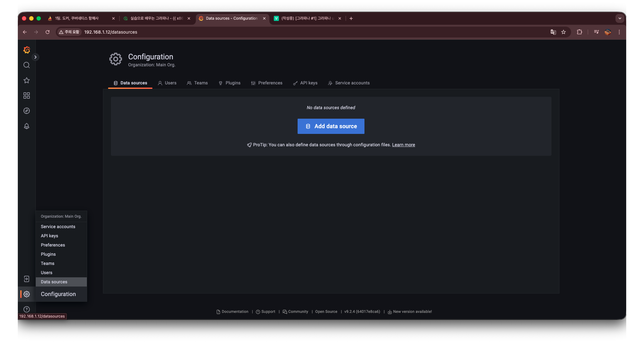Image resolution: width=644 pixels, height=343 pixels.
Task: Open the Alerting bell icon
Action: click(27, 126)
